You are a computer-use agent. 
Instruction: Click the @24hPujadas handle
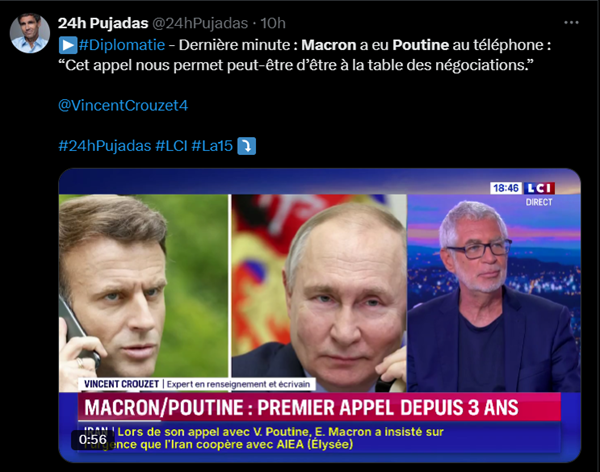pyautogui.click(x=200, y=23)
